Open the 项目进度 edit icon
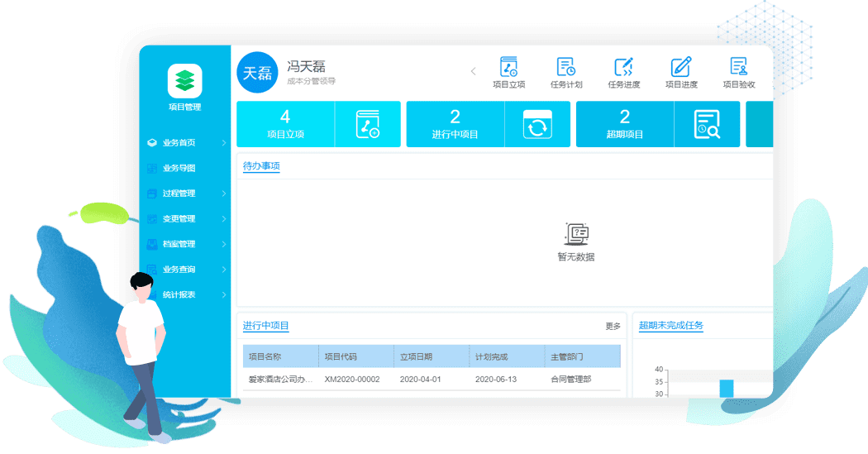 (x=681, y=67)
